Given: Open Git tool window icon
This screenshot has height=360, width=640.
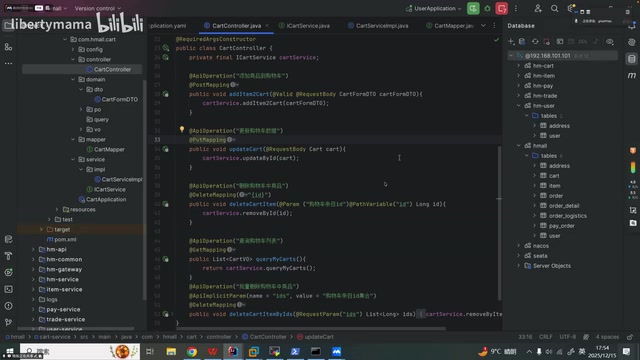Looking at the screenshot, I should (x=8, y=322).
